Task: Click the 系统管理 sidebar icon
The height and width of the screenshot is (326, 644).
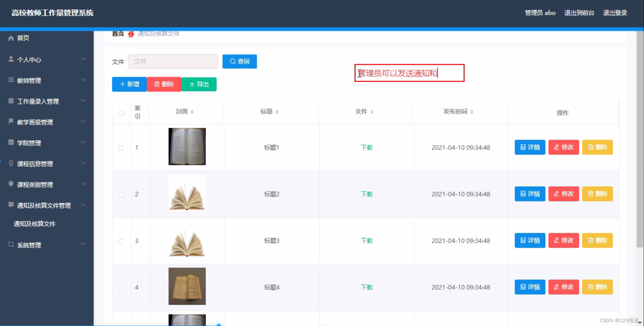Action: [x=11, y=245]
